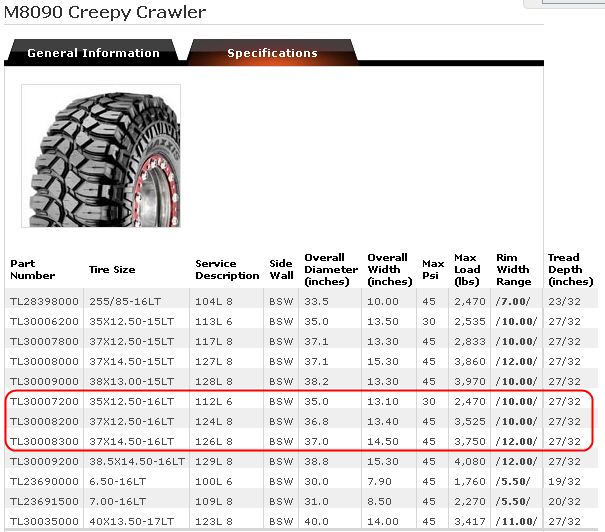Click part number TL23691500

43,502
